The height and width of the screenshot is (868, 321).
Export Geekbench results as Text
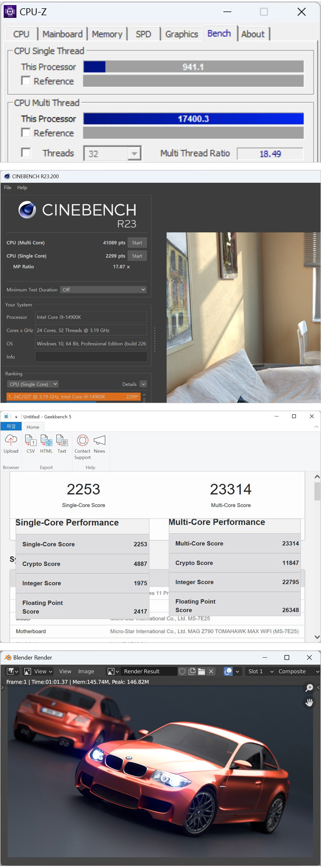(62, 444)
